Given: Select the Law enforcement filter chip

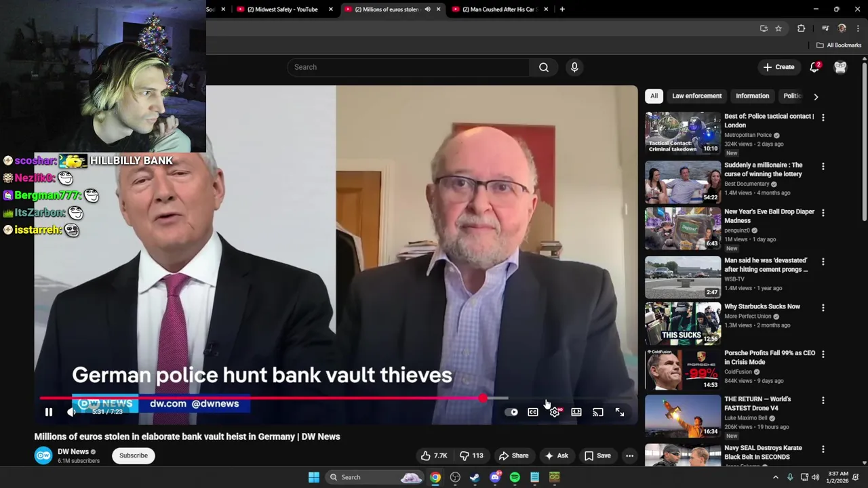Looking at the screenshot, I should [x=696, y=96].
